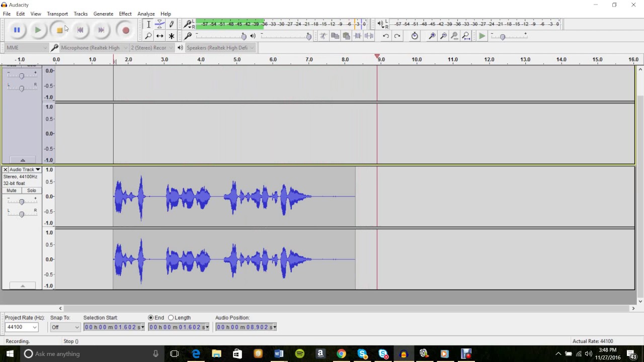Open the Speakers playback device dropdown
This screenshot has height=362, width=644.
(220, 48)
